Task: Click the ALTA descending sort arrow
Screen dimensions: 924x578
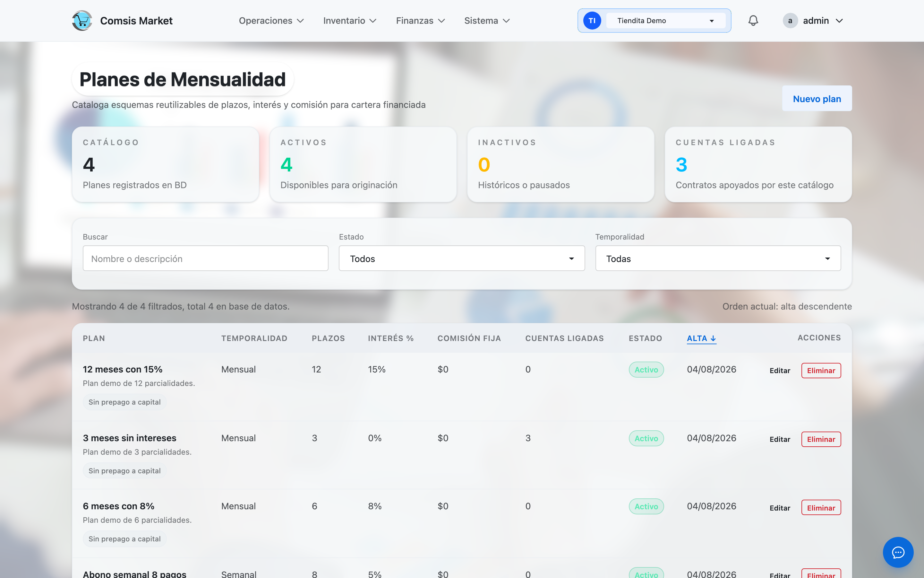Action: pos(713,338)
